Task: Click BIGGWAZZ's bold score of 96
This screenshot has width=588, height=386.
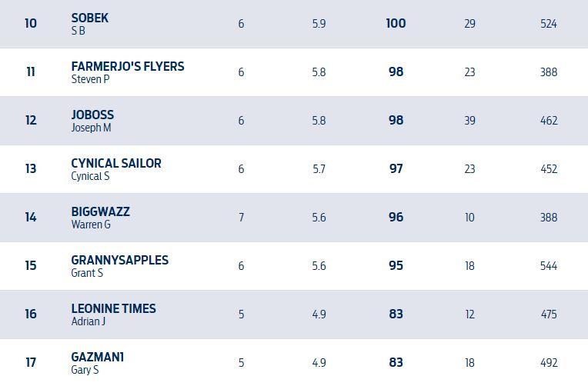Action: 396,218
